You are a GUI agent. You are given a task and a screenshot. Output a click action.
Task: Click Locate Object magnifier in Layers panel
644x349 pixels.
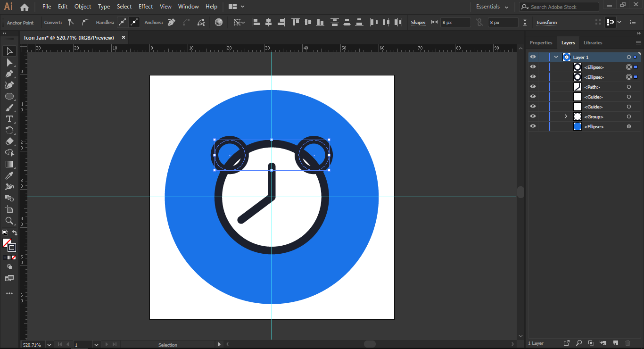578,343
